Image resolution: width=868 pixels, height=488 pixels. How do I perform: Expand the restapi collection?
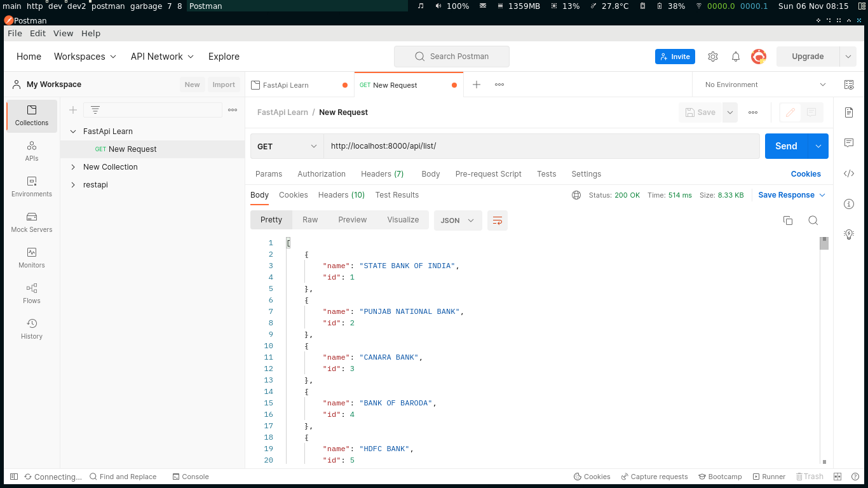coord(73,185)
